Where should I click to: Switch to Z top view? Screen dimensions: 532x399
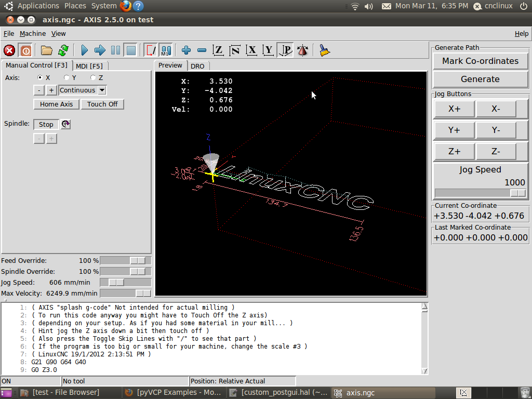coord(218,50)
